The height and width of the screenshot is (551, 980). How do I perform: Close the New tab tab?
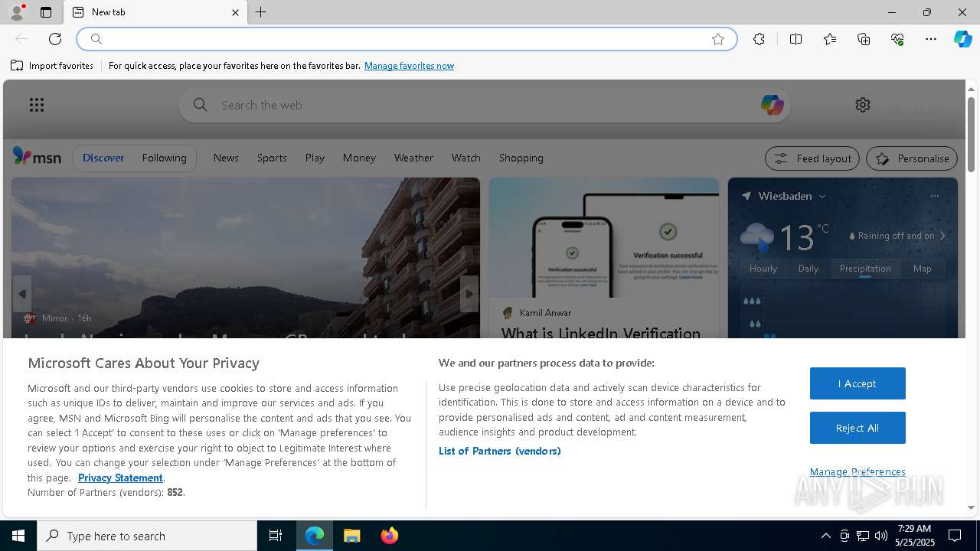(235, 12)
